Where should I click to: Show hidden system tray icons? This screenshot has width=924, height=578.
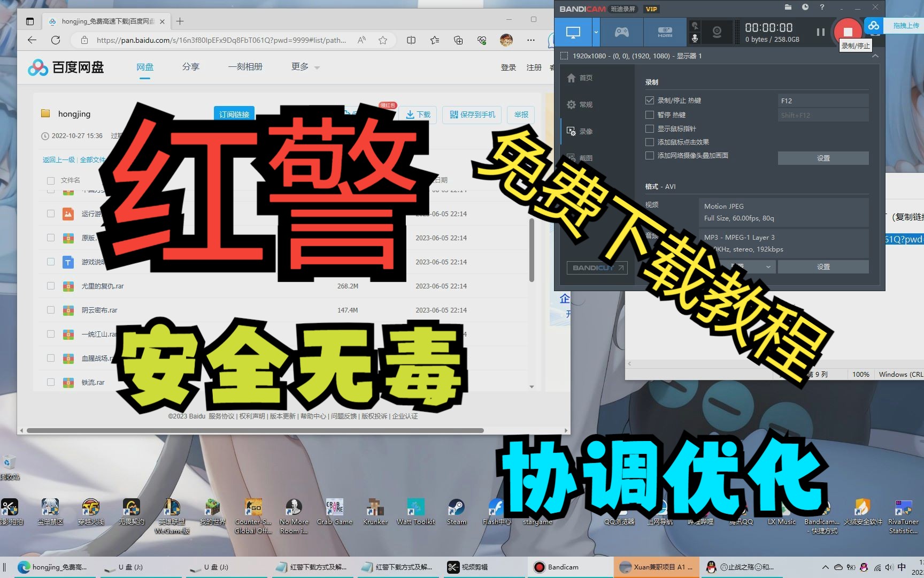[825, 567]
